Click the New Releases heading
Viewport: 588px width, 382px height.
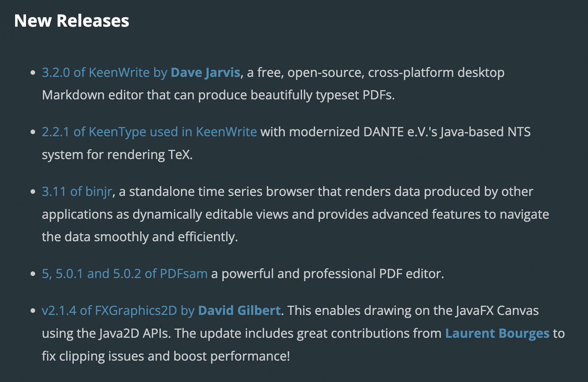pos(72,21)
